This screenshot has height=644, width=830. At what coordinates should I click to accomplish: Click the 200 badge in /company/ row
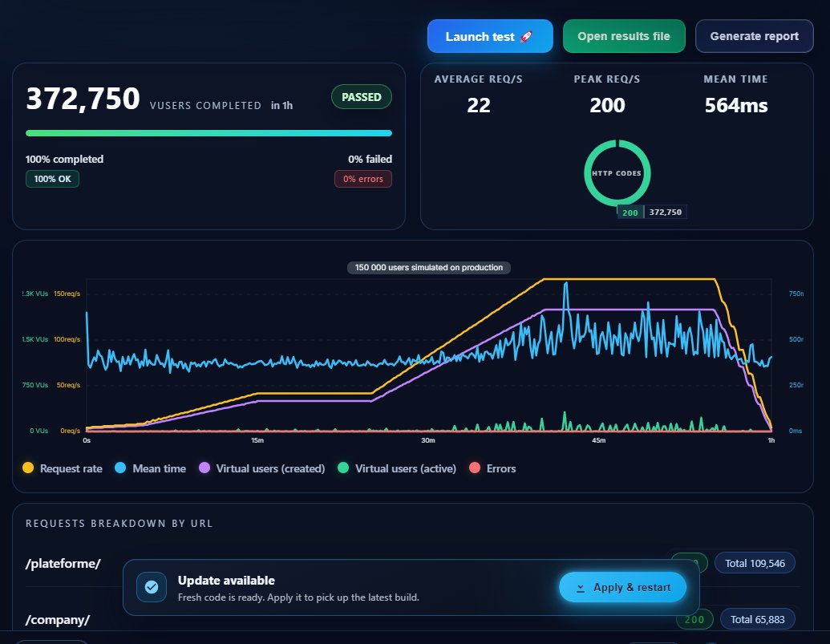point(694,620)
